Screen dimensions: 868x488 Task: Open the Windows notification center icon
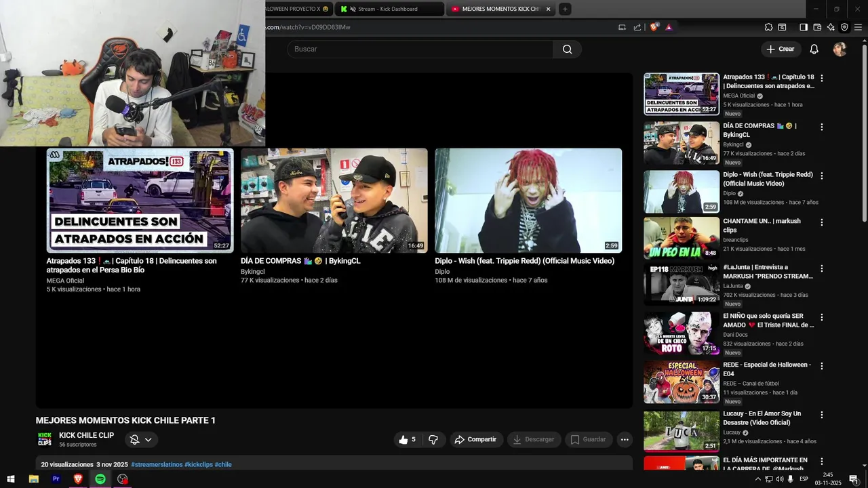(854, 479)
